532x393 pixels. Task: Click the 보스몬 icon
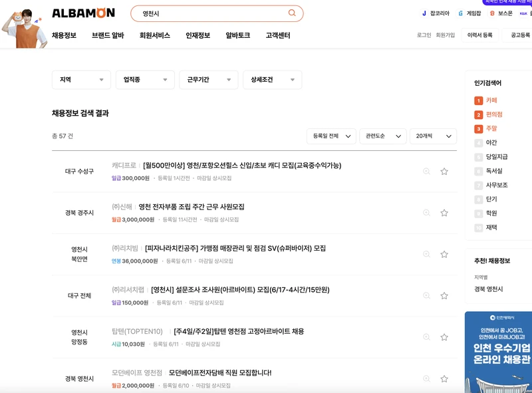point(492,13)
